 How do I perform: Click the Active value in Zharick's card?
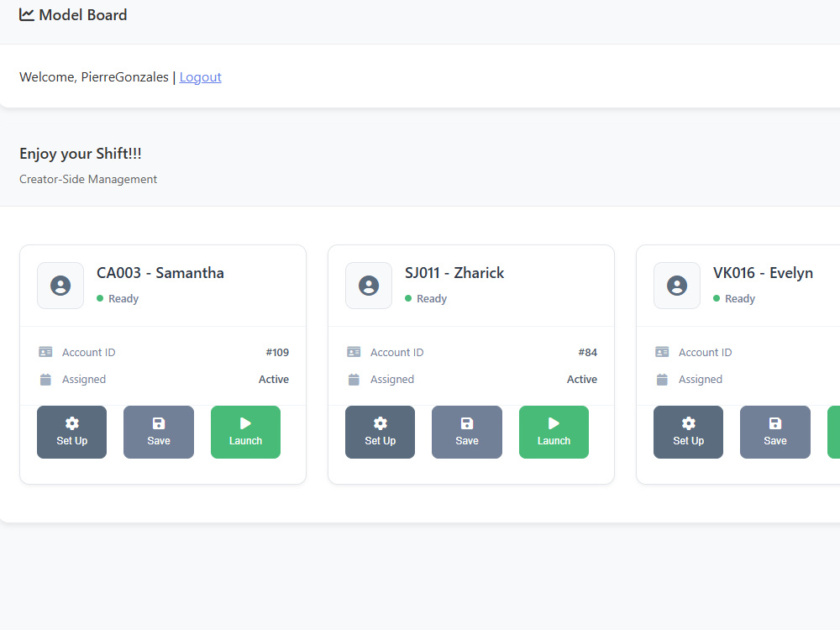582,380
